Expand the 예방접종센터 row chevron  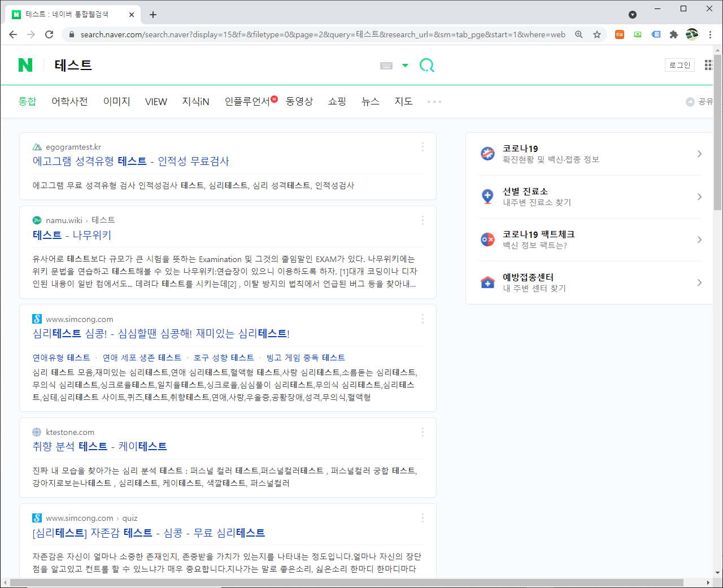pos(699,282)
